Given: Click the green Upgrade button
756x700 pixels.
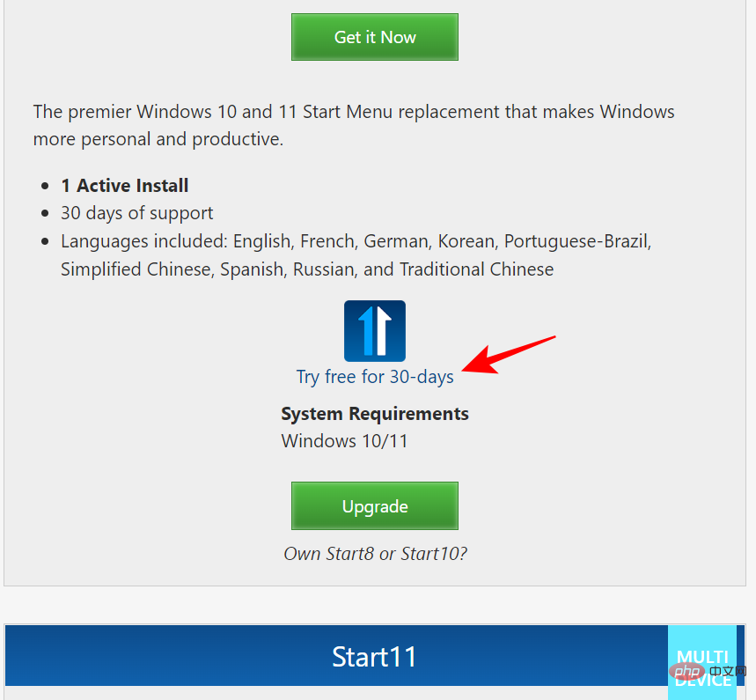Looking at the screenshot, I should coord(375,506).
